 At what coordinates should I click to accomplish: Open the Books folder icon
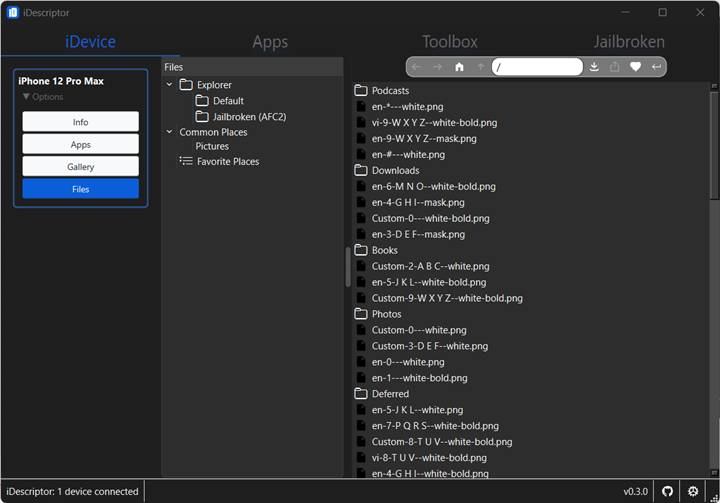point(361,250)
